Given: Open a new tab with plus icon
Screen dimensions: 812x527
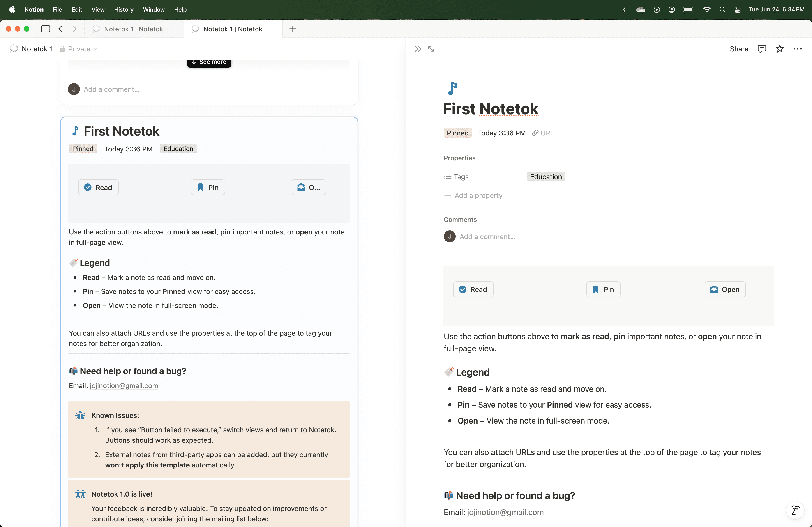Looking at the screenshot, I should 293,29.
